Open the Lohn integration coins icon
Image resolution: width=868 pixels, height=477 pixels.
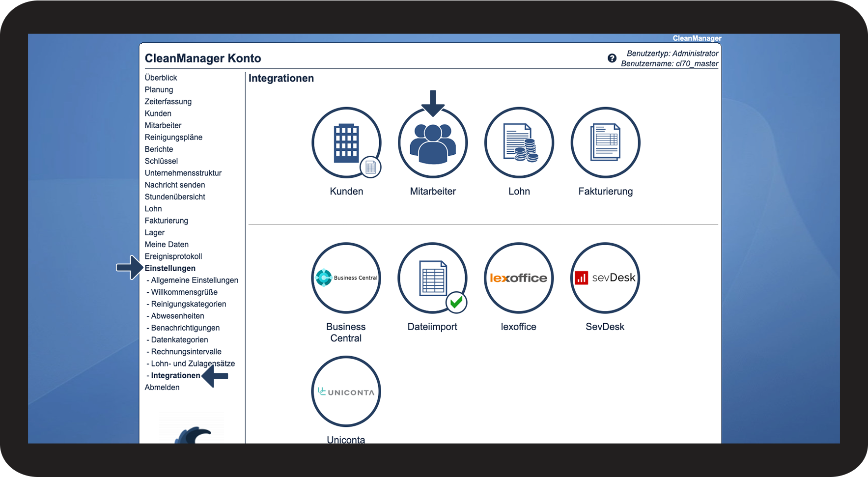519,142
